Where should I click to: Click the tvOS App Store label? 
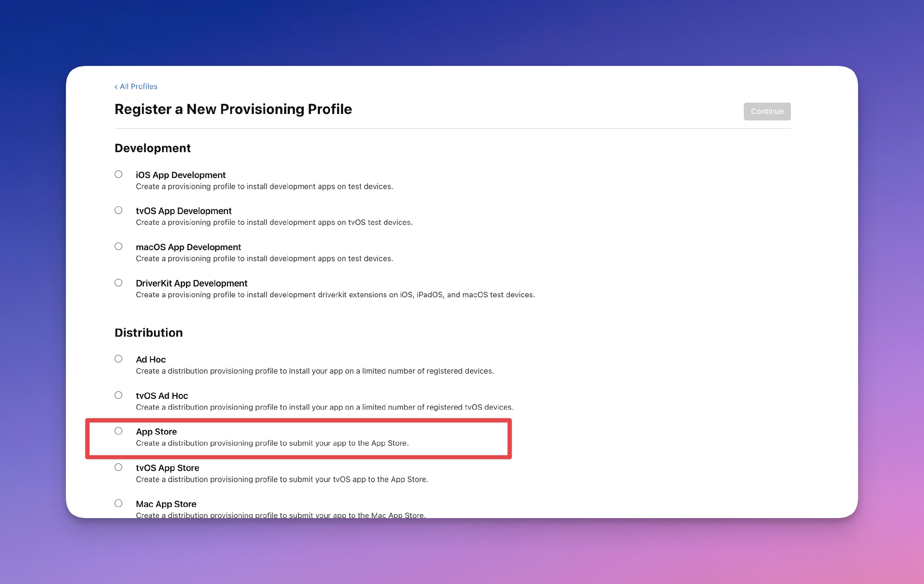167,468
